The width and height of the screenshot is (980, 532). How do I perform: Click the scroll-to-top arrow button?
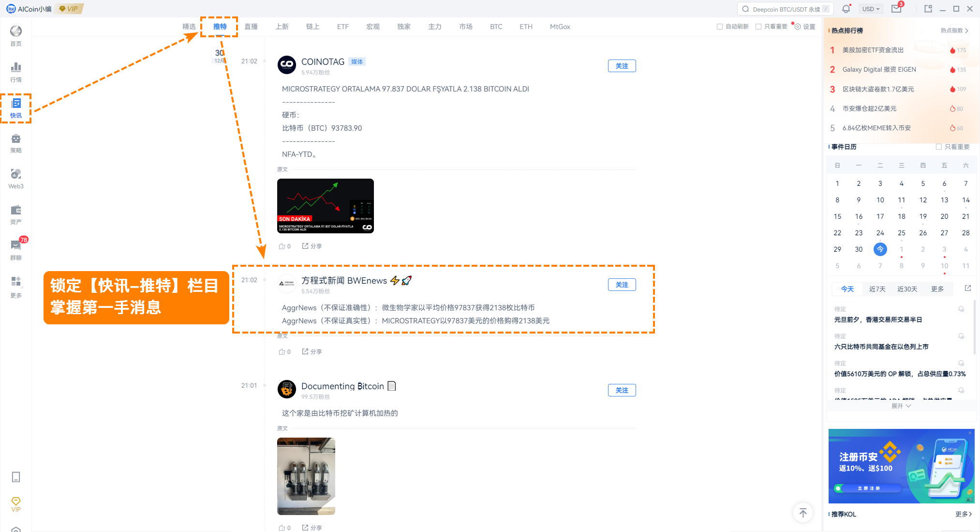pyautogui.click(x=803, y=513)
